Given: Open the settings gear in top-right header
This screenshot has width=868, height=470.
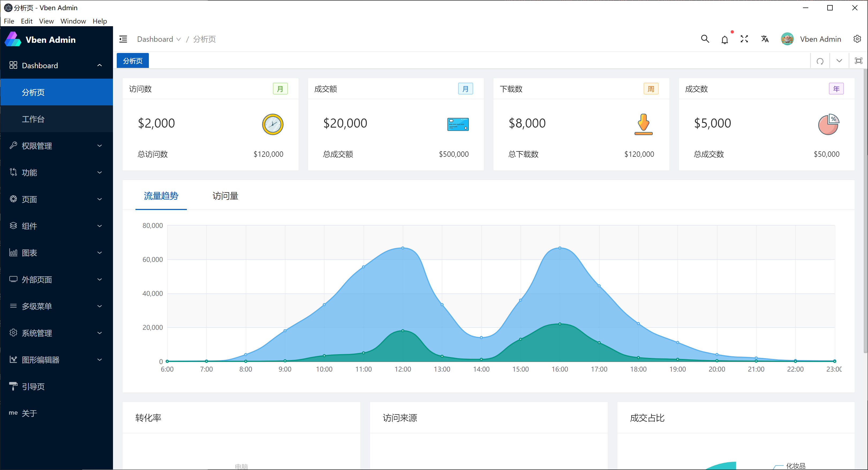Looking at the screenshot, I should (x=857, y=39).
